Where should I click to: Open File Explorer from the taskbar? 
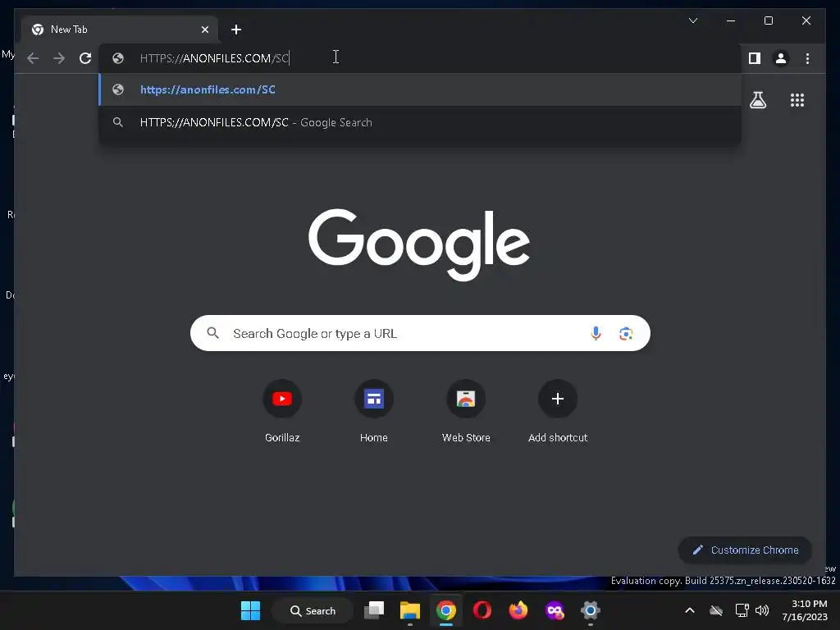coord(410,610)
